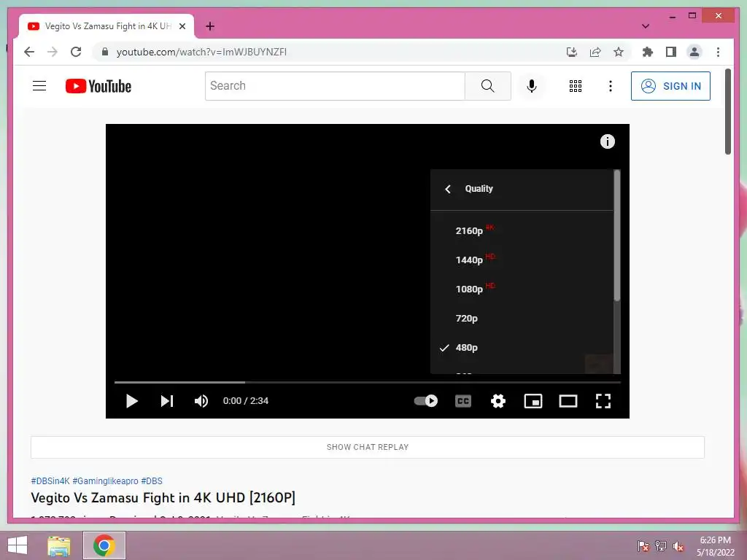The height and width of the screenshot is (560, 747).
Task: Open File Explorer from taskbar
Action: (59, 545)
